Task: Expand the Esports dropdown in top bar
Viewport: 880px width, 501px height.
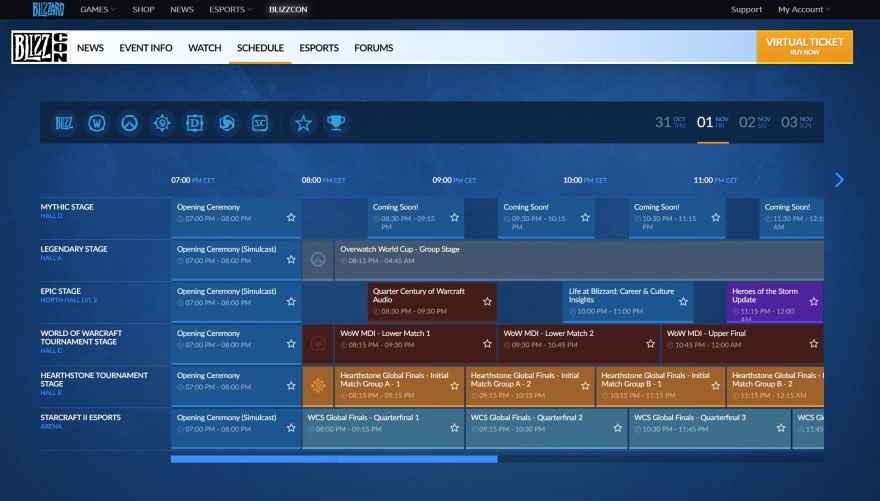Action: (x=230, y=9)
